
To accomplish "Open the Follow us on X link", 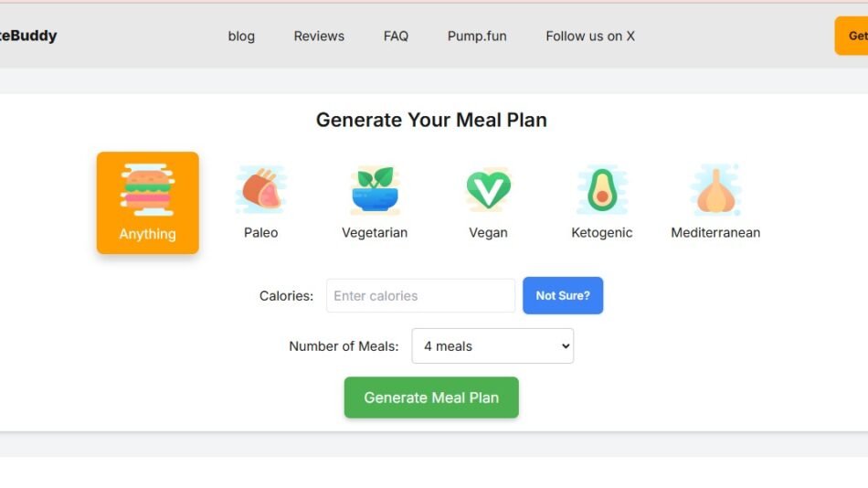I will tap(590, 37).
